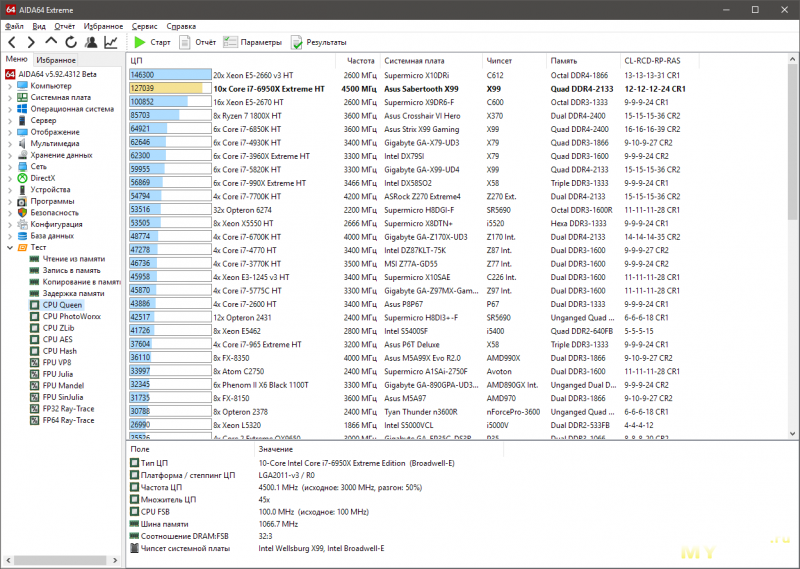Click the Refresh toolbar icon
Image resolution: width=800 pixels, height=569 pixels.
(71, 42)
